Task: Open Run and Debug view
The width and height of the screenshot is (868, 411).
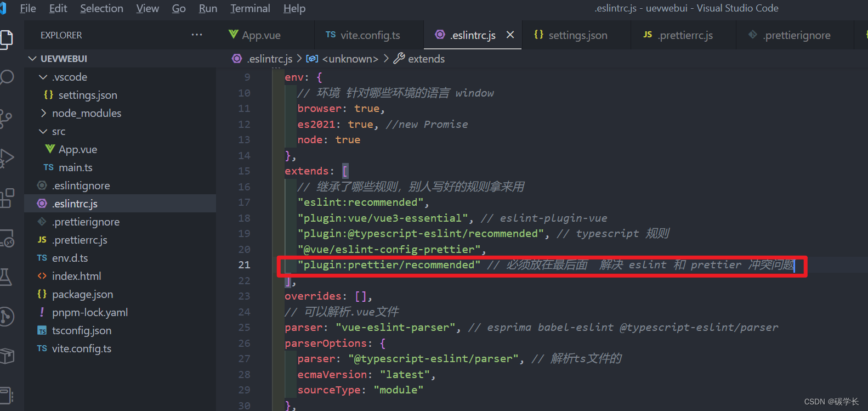Action: 5,158
